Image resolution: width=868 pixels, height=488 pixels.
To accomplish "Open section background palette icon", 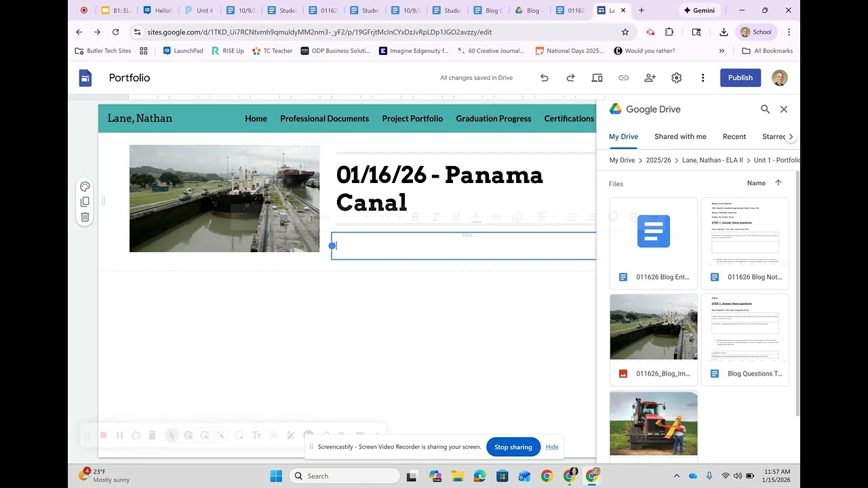I will (85, 186).
